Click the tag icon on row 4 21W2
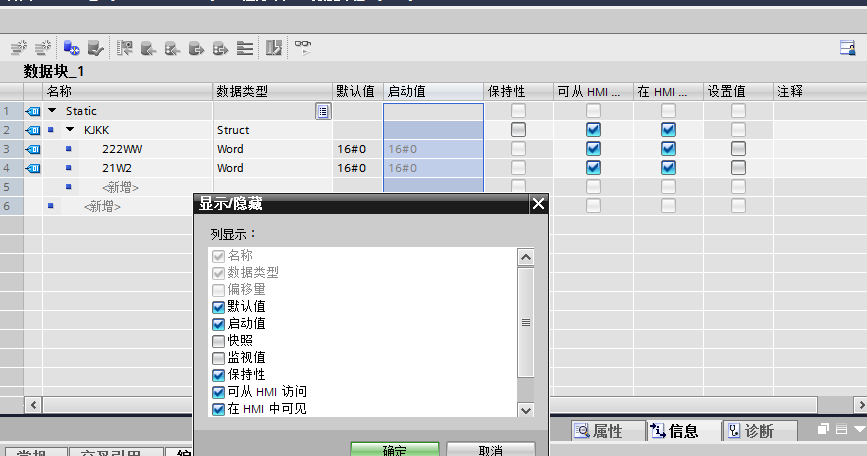The height and width of the screenshot is (456, 867). pos(33,168)
